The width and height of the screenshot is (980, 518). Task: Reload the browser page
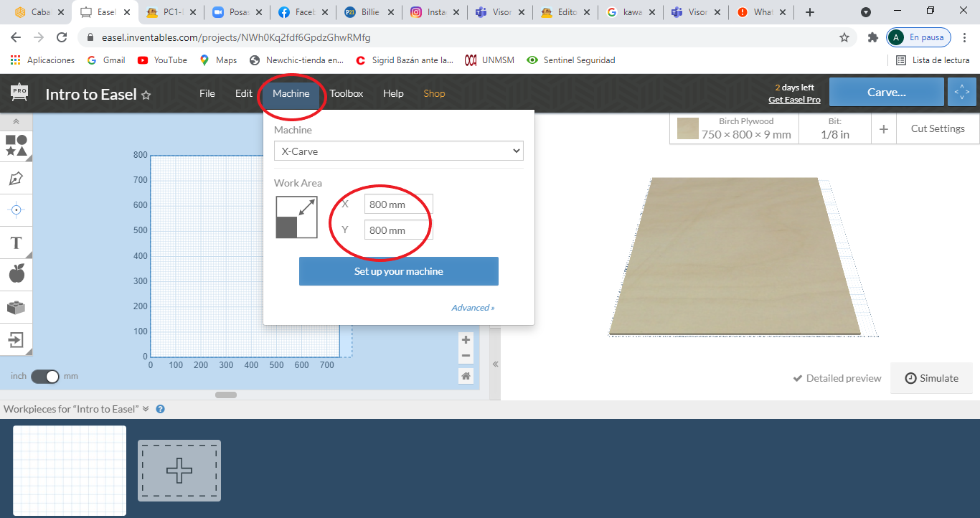[62, 37]
